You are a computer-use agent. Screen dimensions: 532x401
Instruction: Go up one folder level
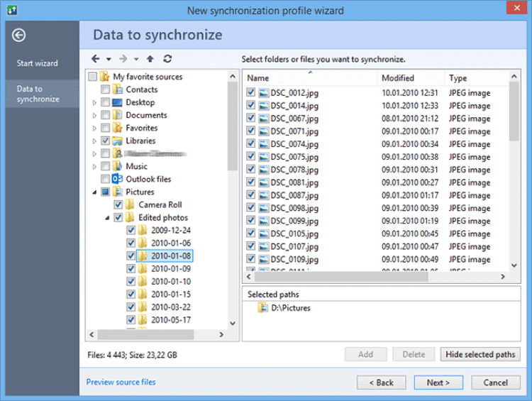click(150, 59)
